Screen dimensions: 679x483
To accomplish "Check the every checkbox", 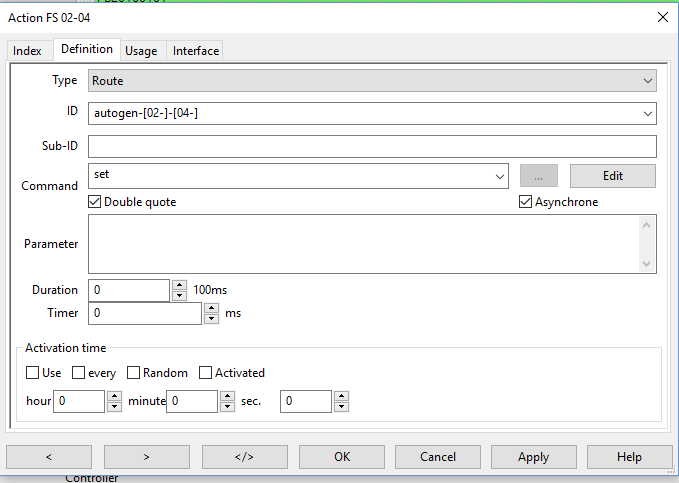I will (x=78, y=373).
